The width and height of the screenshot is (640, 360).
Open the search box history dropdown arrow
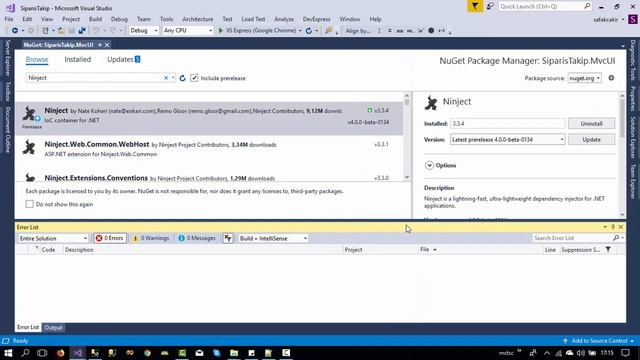[173, 78]
